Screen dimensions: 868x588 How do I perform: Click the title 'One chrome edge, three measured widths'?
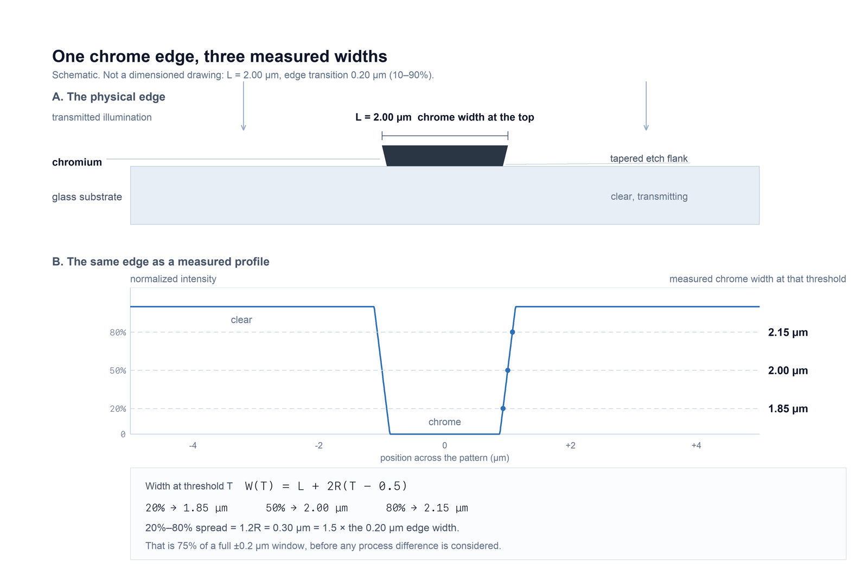pos(220,56)
